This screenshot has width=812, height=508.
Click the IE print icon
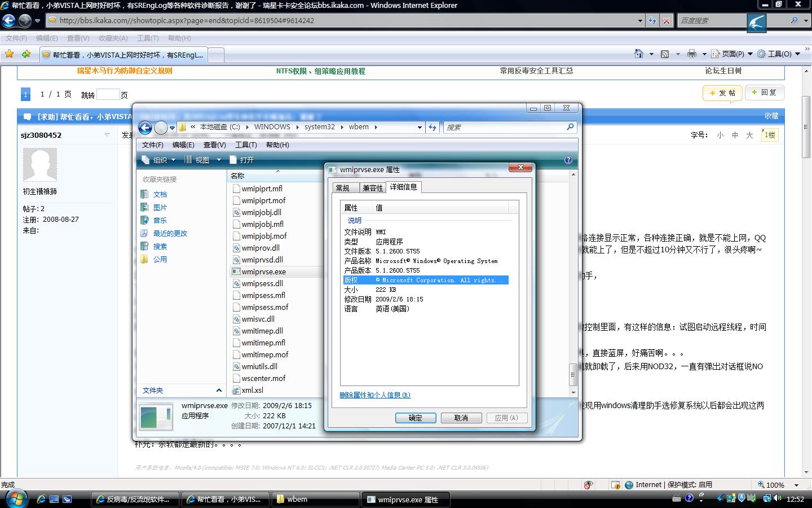click(692, 54)
